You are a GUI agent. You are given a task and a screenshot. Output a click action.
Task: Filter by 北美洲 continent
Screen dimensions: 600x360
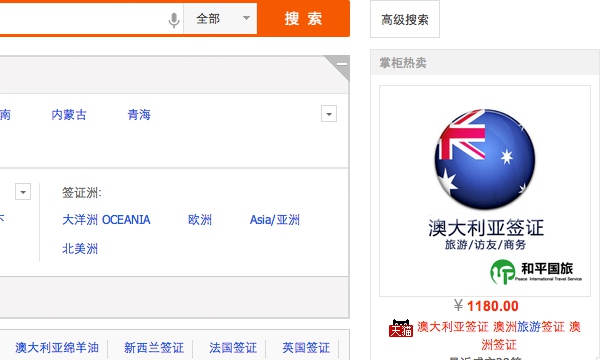pos(80,249)
